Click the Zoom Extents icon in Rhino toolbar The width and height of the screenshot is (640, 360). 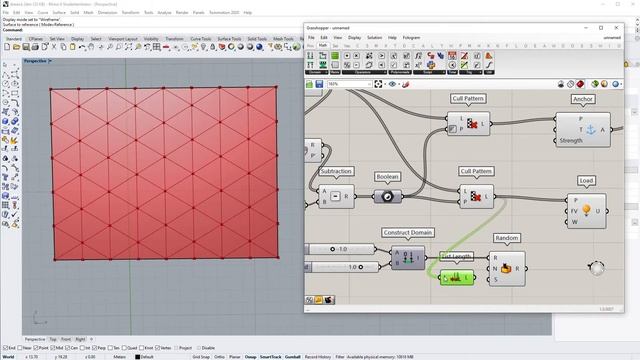click(x=129, y=47)
